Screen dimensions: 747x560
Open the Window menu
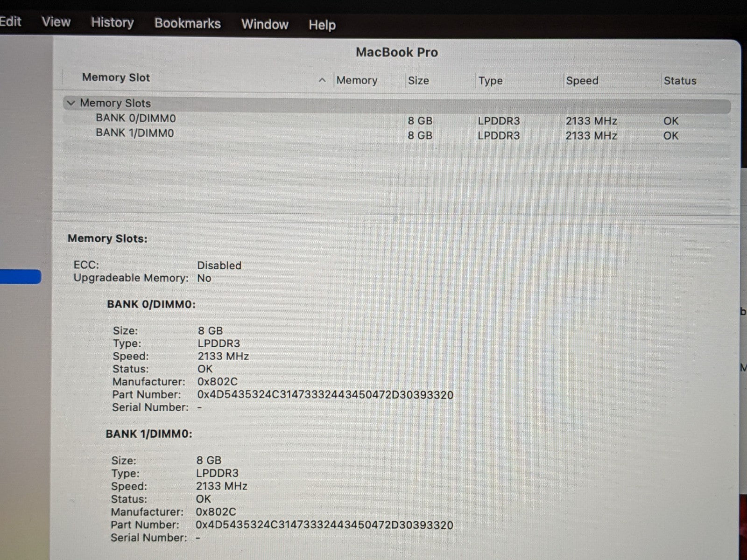tap(265, 24)
